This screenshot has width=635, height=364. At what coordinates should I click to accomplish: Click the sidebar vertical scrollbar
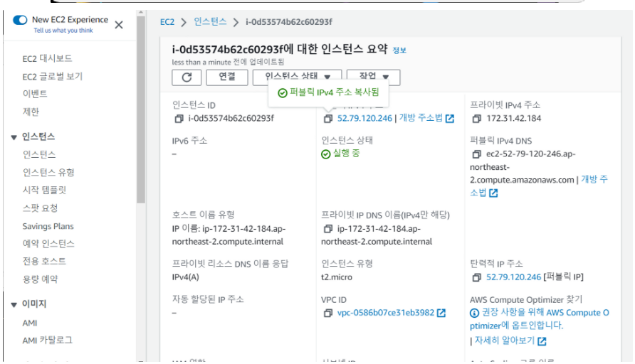140,109
